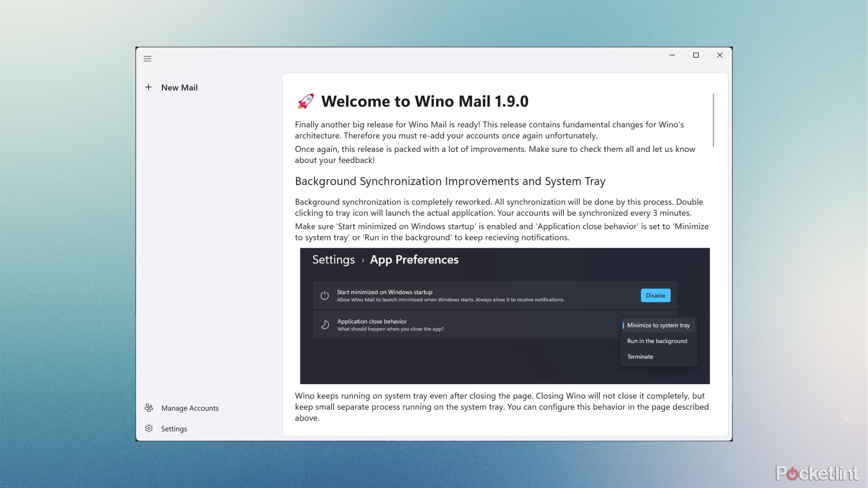Click the power icon beside startup setting
This screenshot has width=868, height=488.
[x=325, y=296]
